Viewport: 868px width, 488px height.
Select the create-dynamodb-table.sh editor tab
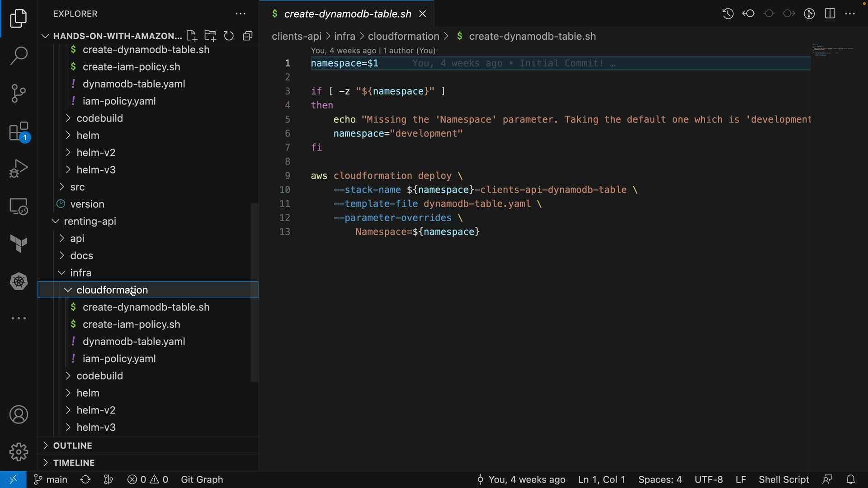click(347, 14)
